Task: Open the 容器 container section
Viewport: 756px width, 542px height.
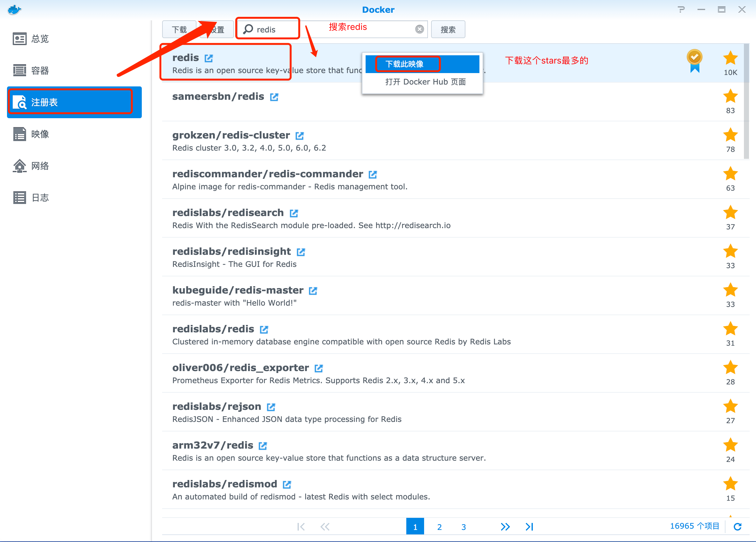Action: pos(40,71)
